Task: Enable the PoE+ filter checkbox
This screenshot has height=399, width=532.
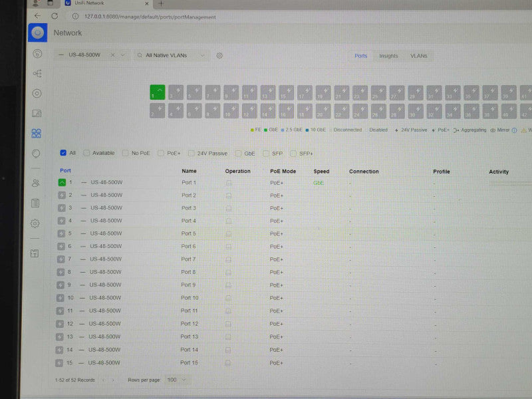Action: click(x=161, y=154)
